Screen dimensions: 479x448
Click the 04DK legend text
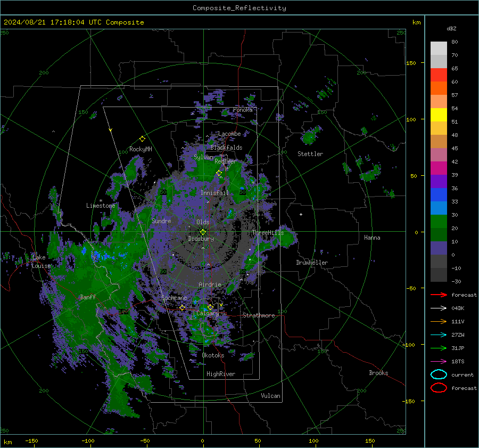458,308
